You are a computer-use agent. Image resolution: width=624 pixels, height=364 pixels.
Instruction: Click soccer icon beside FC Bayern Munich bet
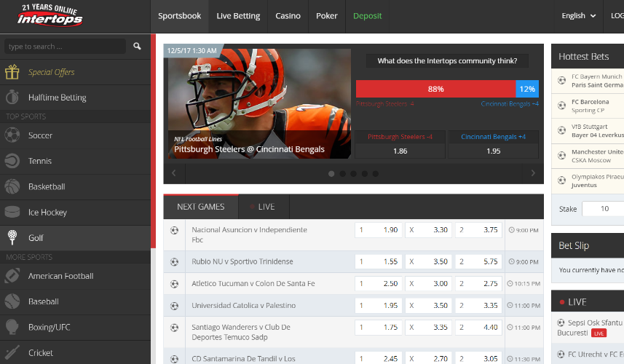[x=561, y=80]
